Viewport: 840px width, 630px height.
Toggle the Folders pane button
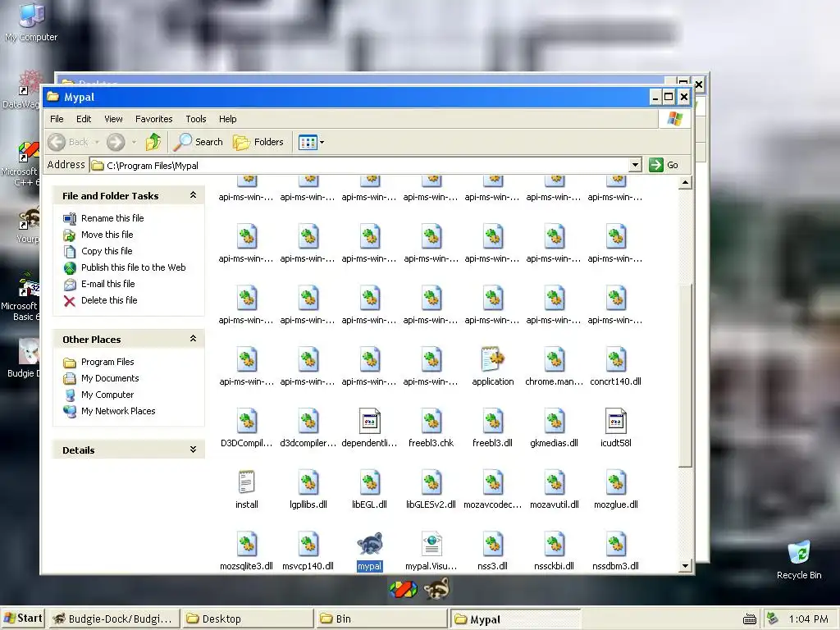point(258,142)
